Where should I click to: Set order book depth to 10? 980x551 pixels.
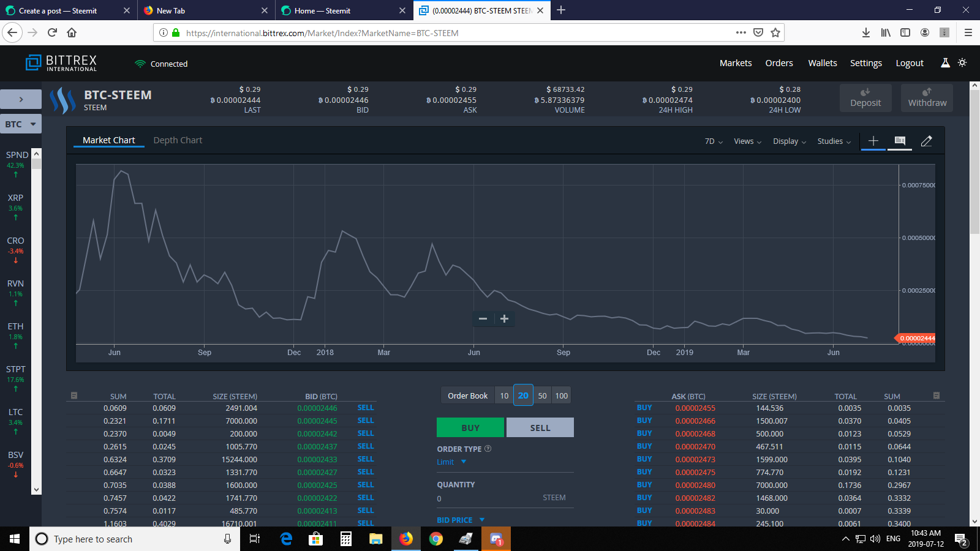(x=504, y=395)
